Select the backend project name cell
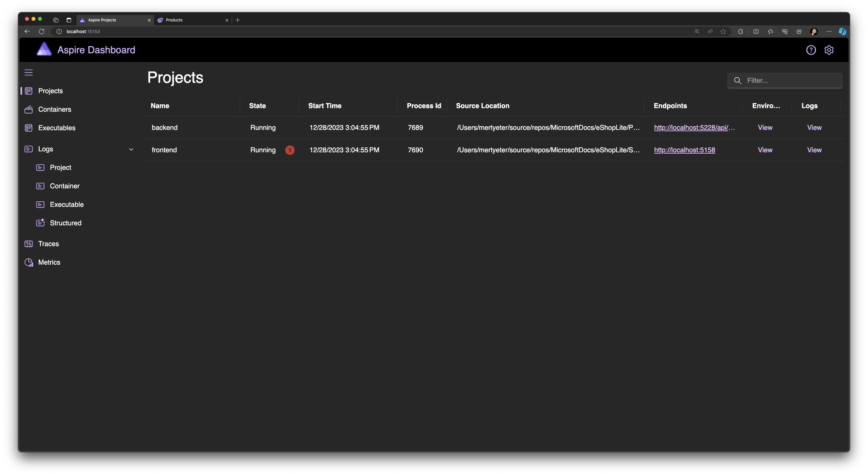This screenshot has width=868, height=476. click(x=164, y=128)
